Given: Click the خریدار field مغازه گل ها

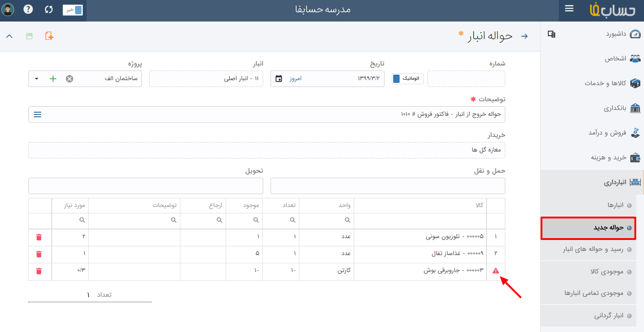Looking at the screenshot, I should [267, 150].
